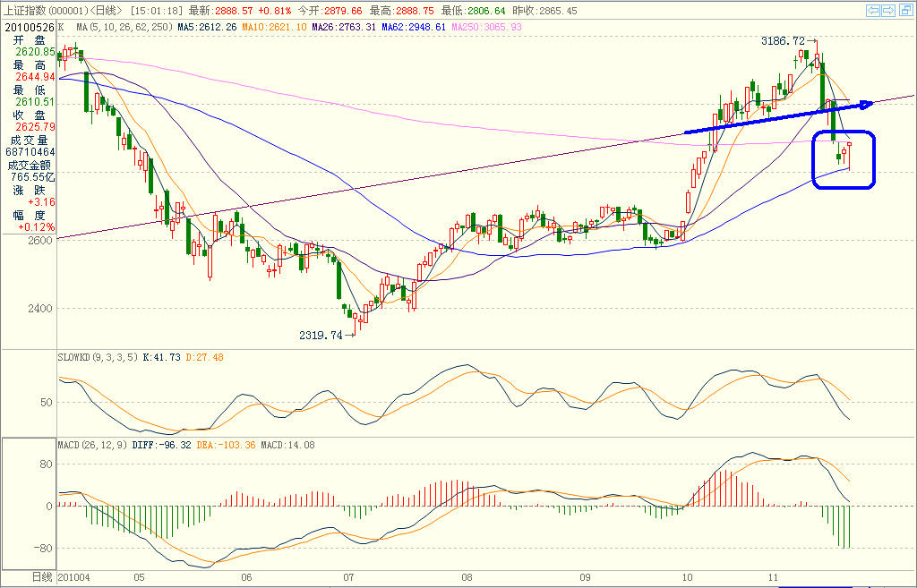Click the 日线 period label at bottom
This screenshot has width=917, height=588.
point(42,578)
